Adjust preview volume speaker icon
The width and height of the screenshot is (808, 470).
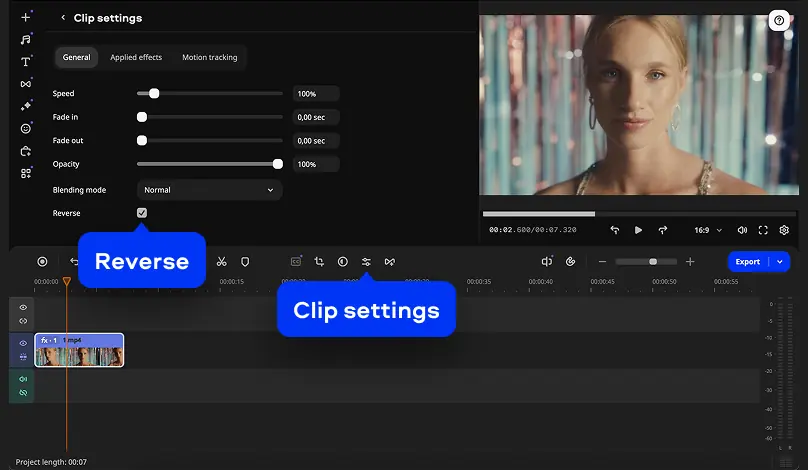pyautogui.click(x=742, y=230)
